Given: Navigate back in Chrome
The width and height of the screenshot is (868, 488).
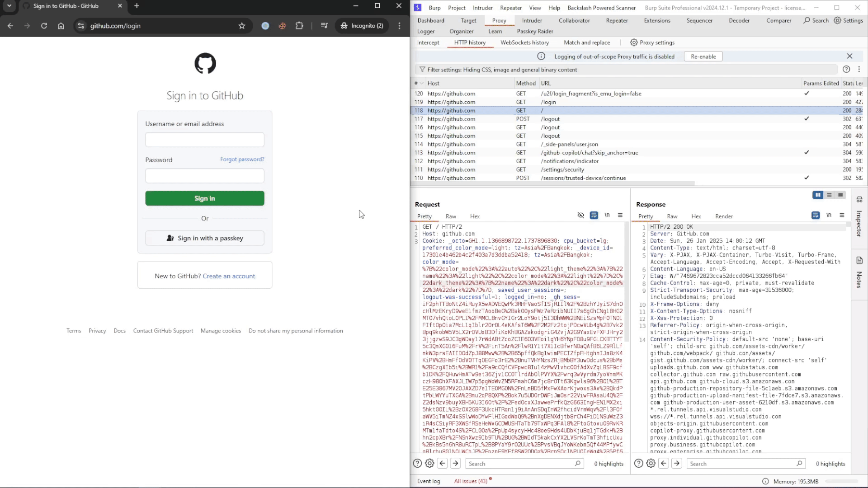Looking at the screenshot, I should pyautogui.click(x=10, y=26).
